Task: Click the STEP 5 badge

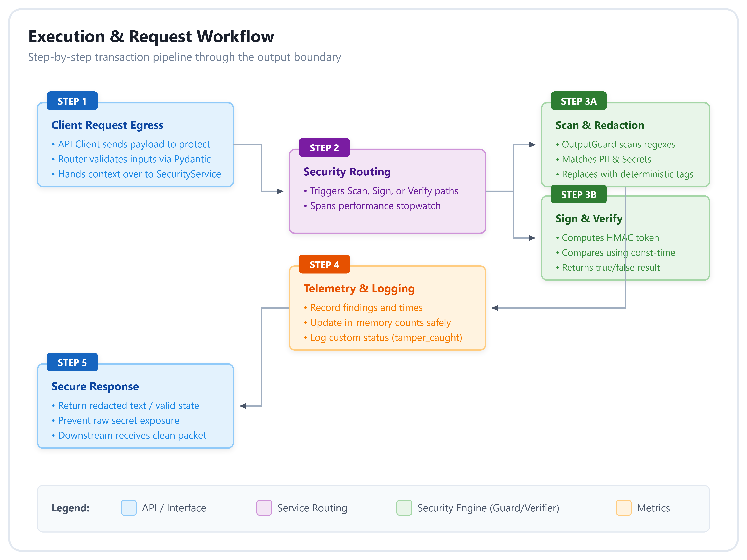Action: [x=72, y=362]
